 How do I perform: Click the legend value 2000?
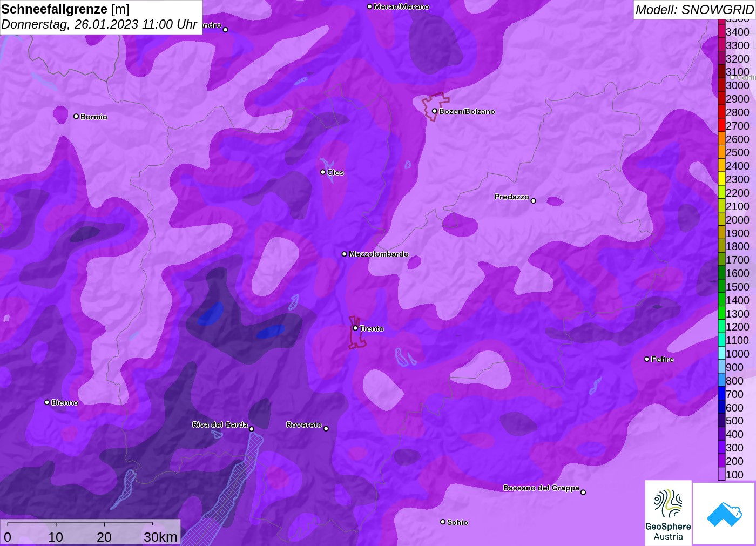737,219
